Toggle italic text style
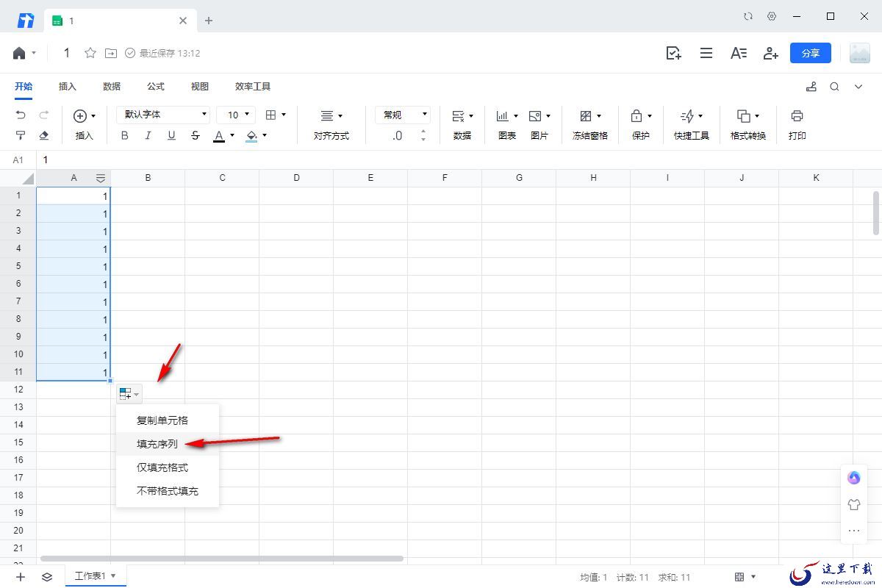Image resolution: width=882 pixels, height=588 pixels. tap(148, 135)
